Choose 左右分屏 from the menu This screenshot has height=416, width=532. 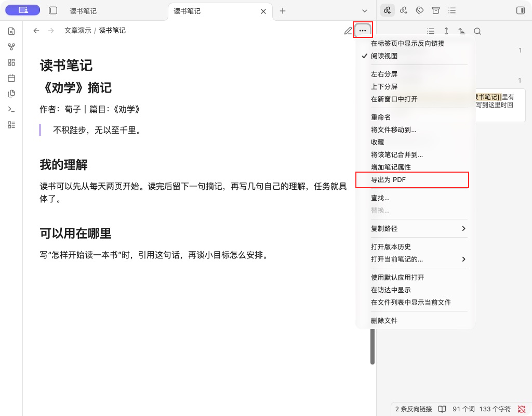pyautogui.click(x=412, y=74)
